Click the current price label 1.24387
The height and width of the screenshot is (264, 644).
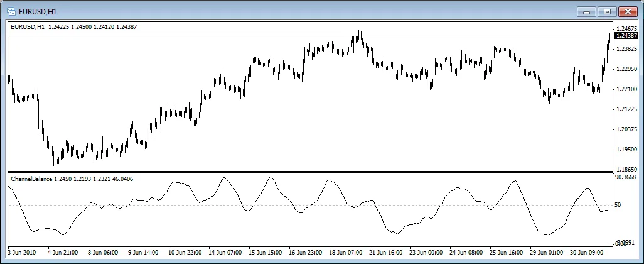[627, 36]
